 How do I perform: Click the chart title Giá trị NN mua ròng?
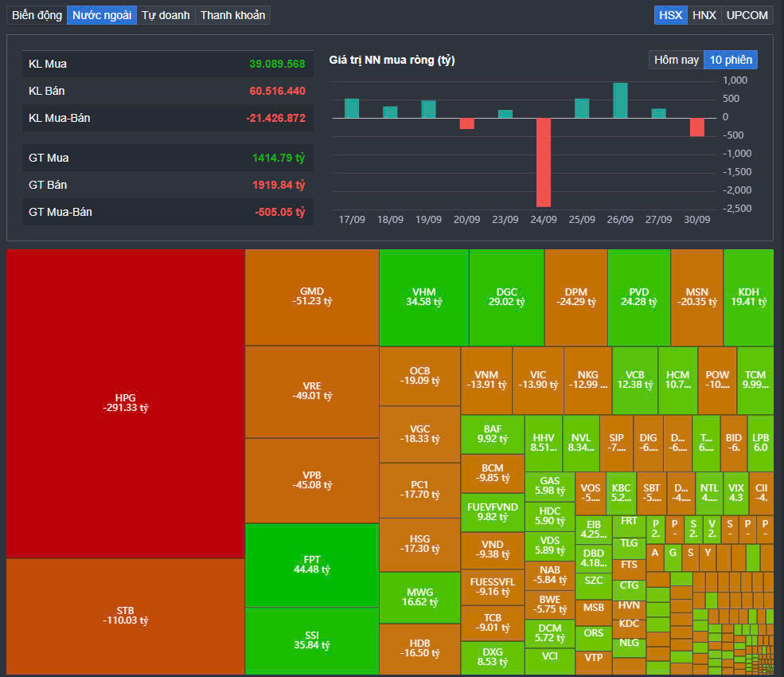[392, 60]
